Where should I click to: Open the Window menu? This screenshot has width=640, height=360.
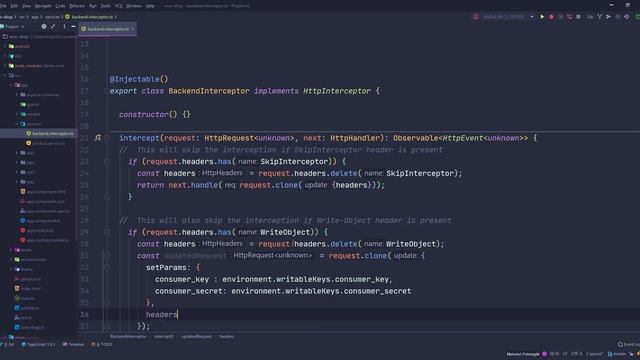tap(134, 6)
